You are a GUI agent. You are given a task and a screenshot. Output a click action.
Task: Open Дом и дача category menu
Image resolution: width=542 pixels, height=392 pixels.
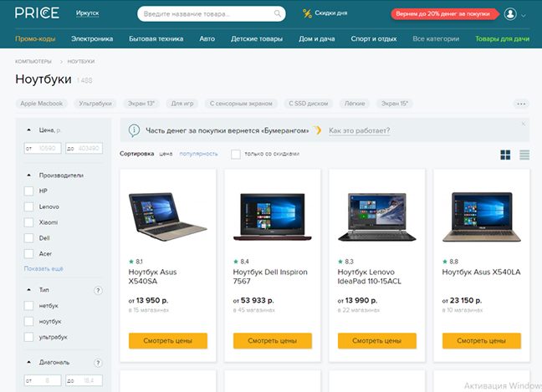coord(317,38)
